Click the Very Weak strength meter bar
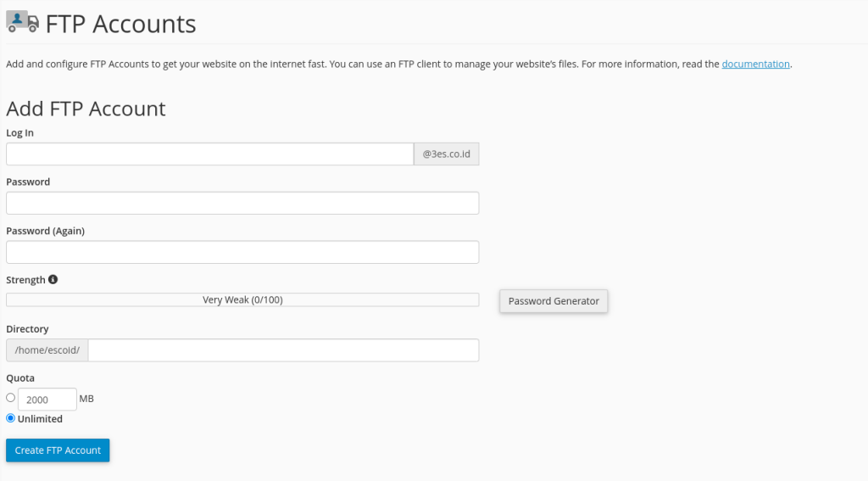This screenshot has height=481, width=868. pyautogui.click(x=242, y=300)
